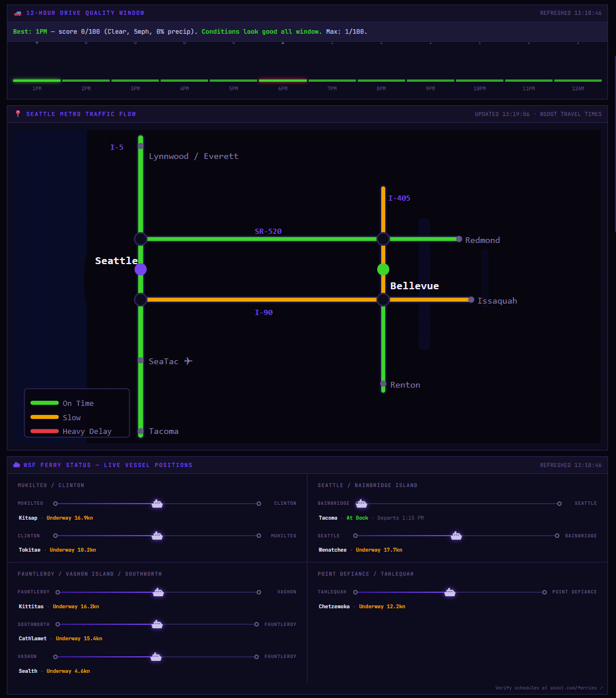Click the Redmond endpoint dot
Screen dimensions: 616x698
click(x=459, y=239)
